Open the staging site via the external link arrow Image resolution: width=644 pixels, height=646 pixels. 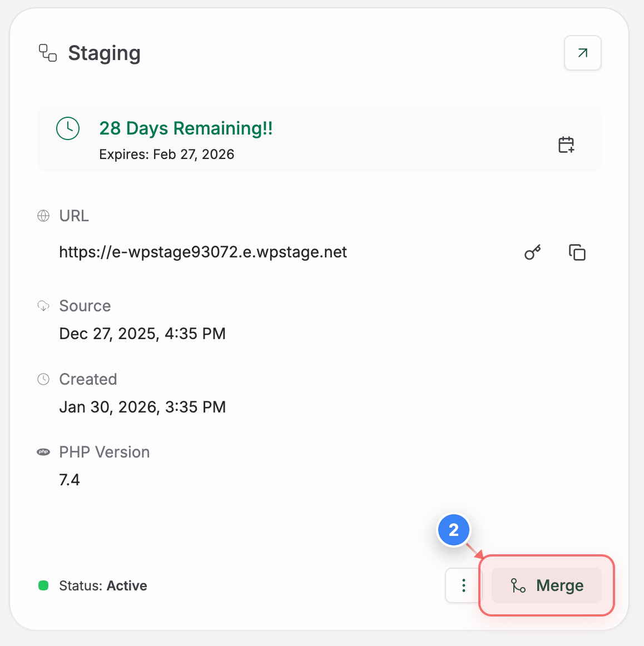pyautogui.click(x=582, y=53)
